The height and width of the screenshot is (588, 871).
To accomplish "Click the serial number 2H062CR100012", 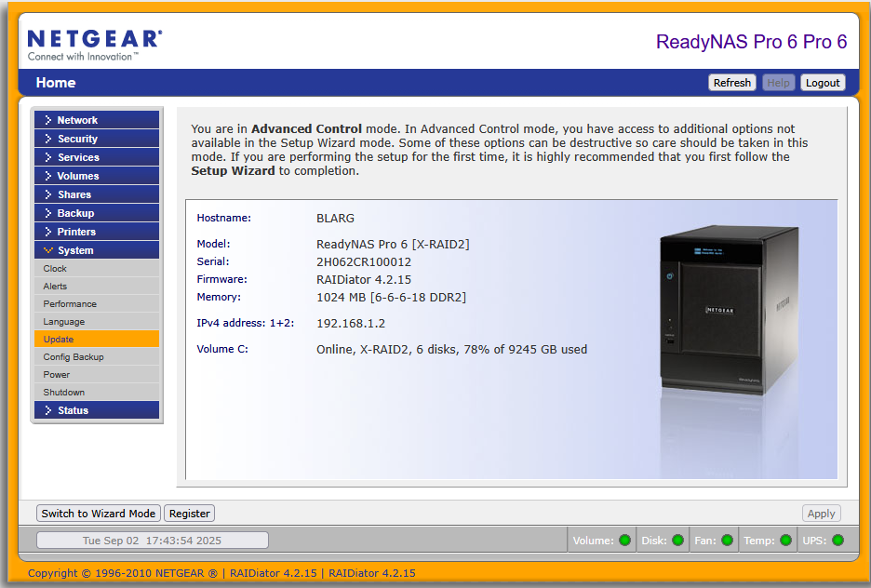I will click(x=364, y=262).
